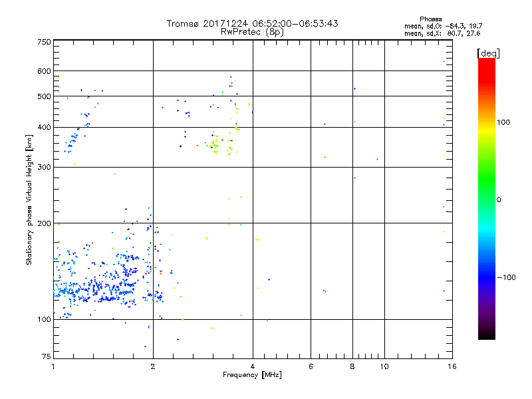This screenshot has width=532, height=399.
Task: Click the y-axis tick label '750'
Action: [x=44, y=42]
